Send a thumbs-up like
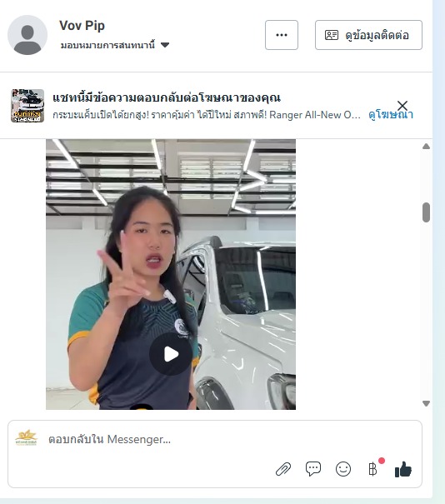The width and height of the screenshot is (445, 504). 403,469
